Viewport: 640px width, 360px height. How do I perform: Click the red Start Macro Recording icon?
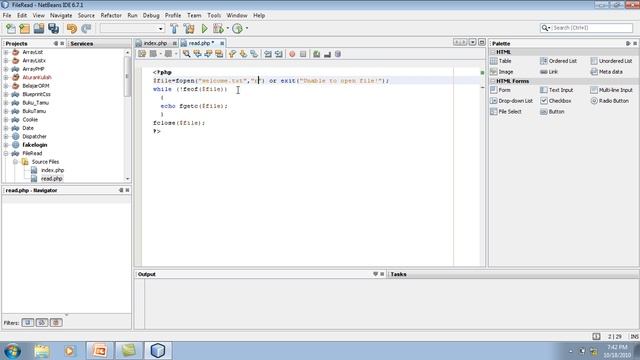click(x=292, y=54)
